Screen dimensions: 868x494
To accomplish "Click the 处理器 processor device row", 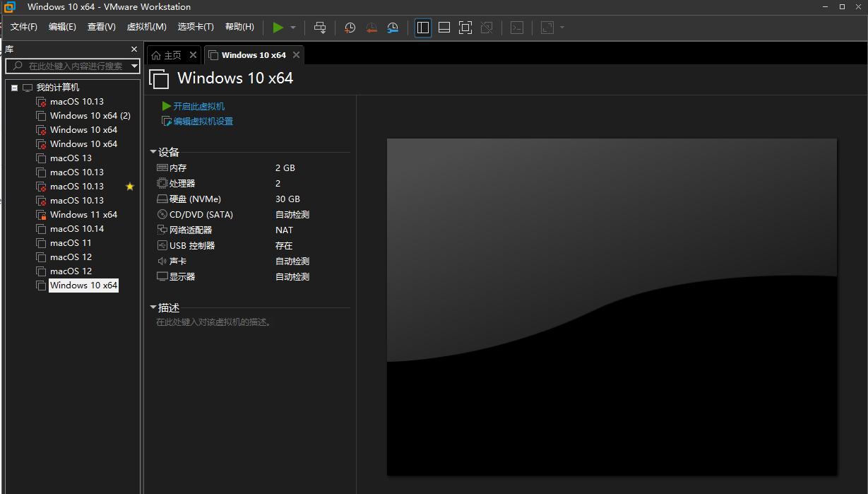I will point(252,184).
